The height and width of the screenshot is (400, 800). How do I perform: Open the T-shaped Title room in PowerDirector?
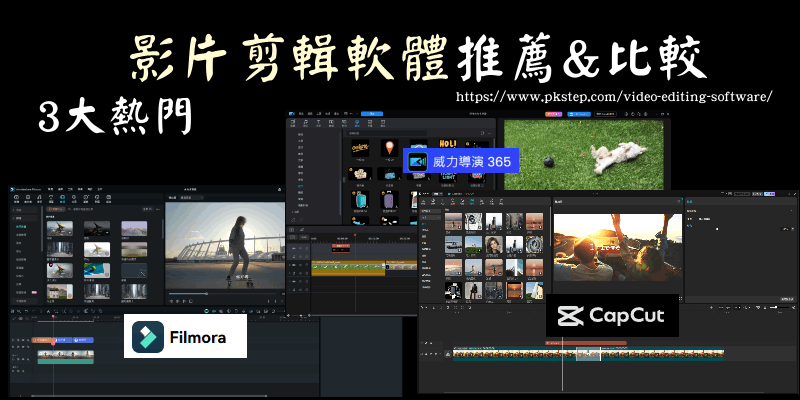point(318,123)
